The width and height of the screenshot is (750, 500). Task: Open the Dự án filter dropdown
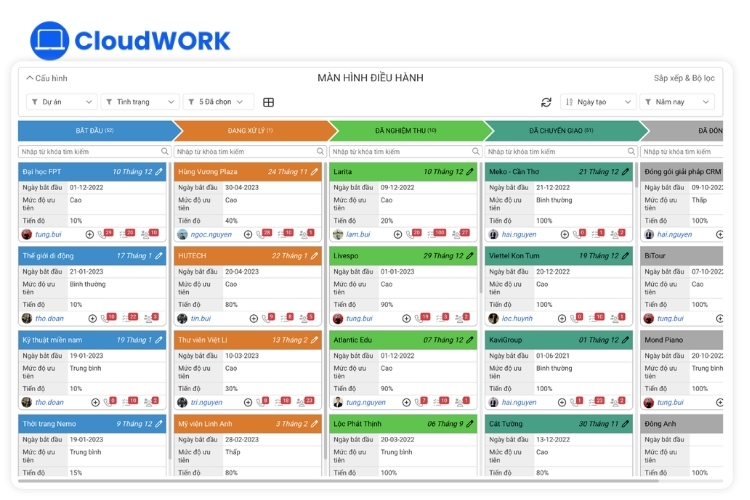[x=62, y=102]
